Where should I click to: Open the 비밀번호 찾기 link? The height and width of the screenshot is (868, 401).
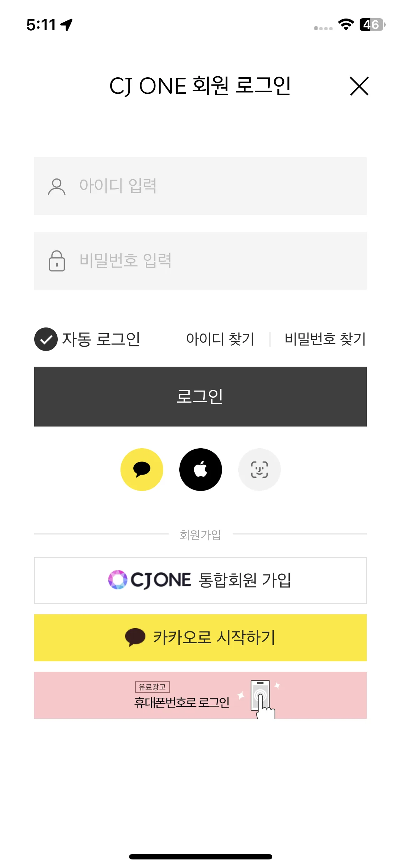(325, 339)
